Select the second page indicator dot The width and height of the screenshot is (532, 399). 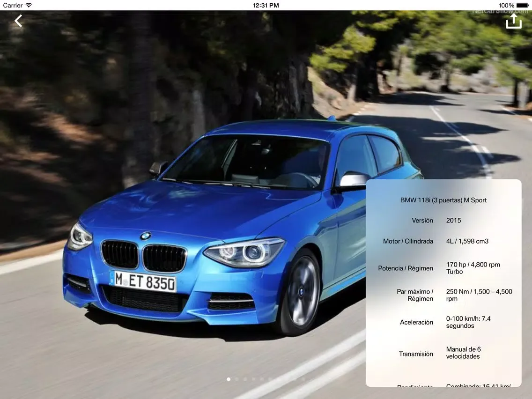[237, 379]
